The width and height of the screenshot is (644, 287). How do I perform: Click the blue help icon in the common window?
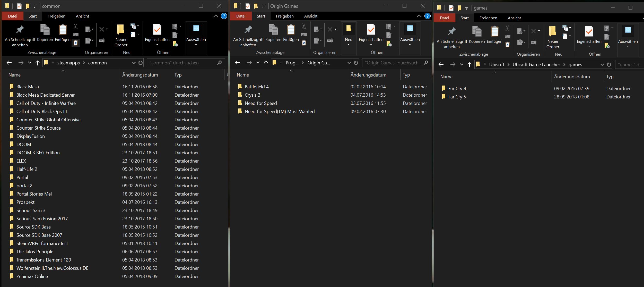pos(224,16)
